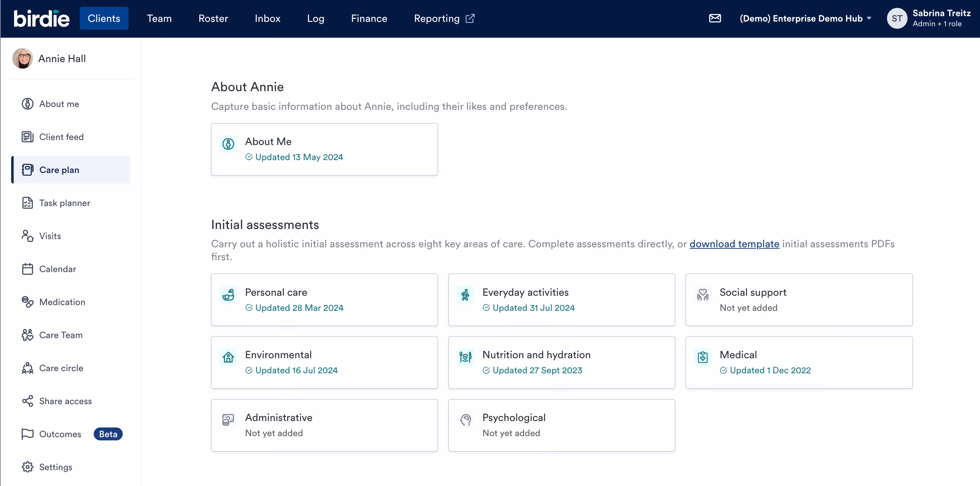Click the Personal care bathtub icon
This screenshot has width=980, height=486.
228,295
